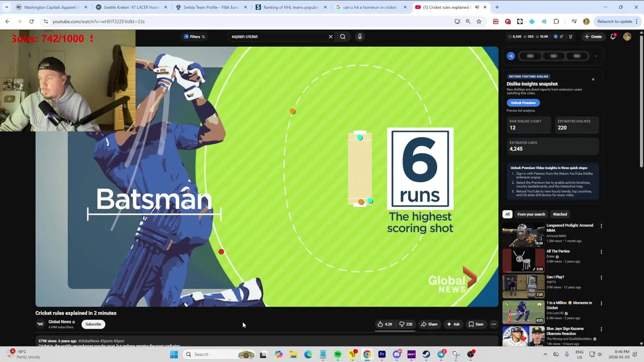
Task: Open the YouTube account avatar menu
Action: coord(627,37)
